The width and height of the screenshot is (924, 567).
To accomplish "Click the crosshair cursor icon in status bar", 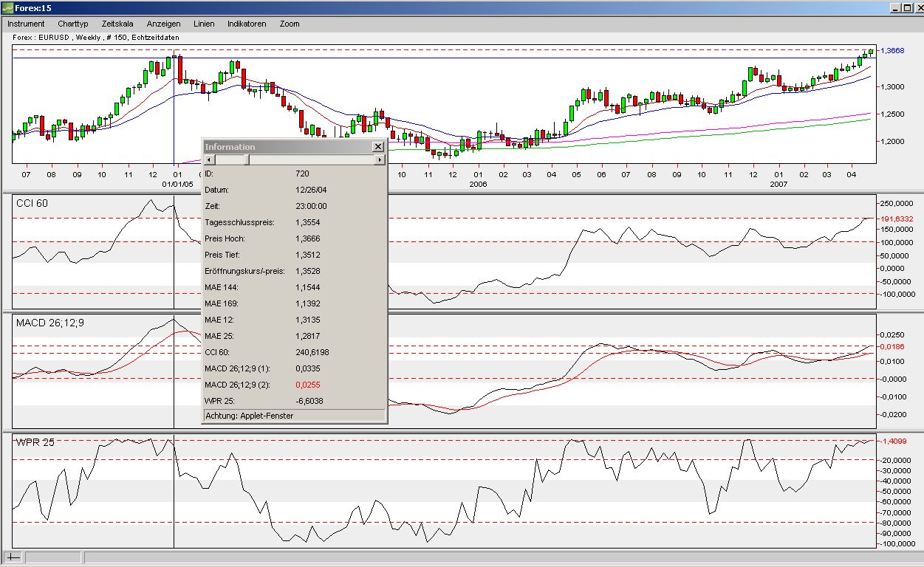I will point(14,557).
